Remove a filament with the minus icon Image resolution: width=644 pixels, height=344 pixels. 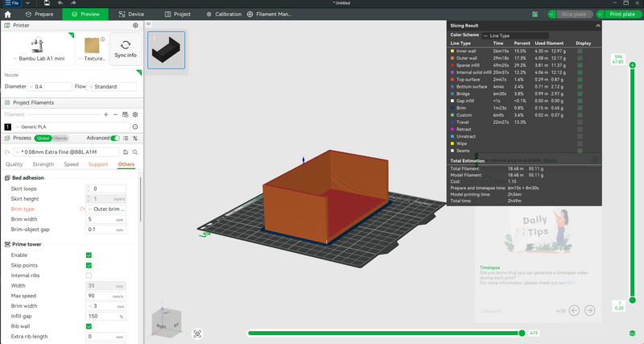tap(115, 114)
